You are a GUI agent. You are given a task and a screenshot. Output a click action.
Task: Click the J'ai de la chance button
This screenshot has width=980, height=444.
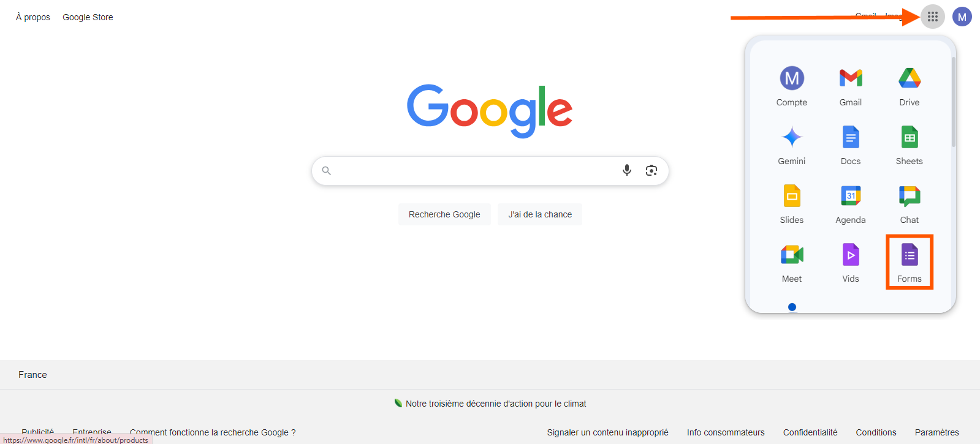click(540, 214)
